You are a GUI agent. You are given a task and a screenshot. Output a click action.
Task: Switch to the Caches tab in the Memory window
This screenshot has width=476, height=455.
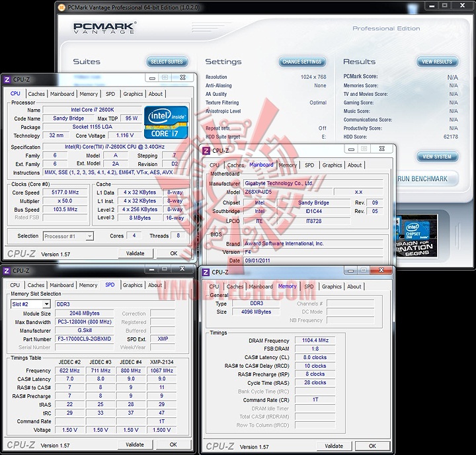pos(235,286)
